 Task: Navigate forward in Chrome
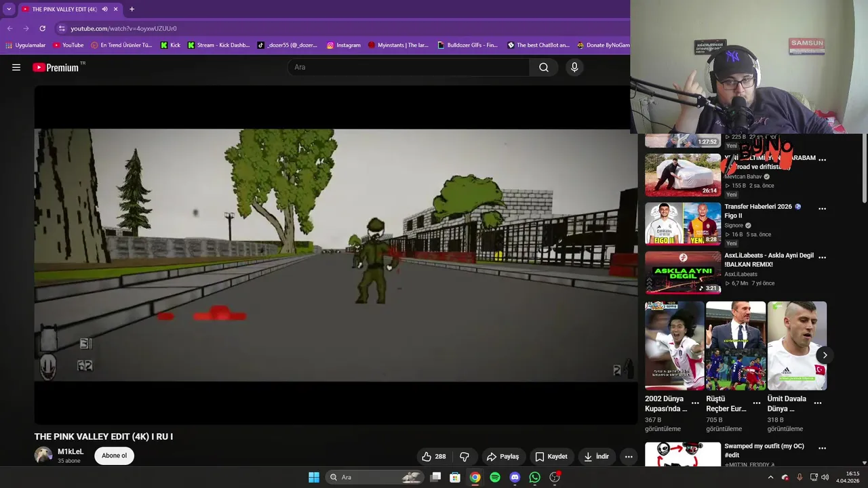click(x=26, y=28)
